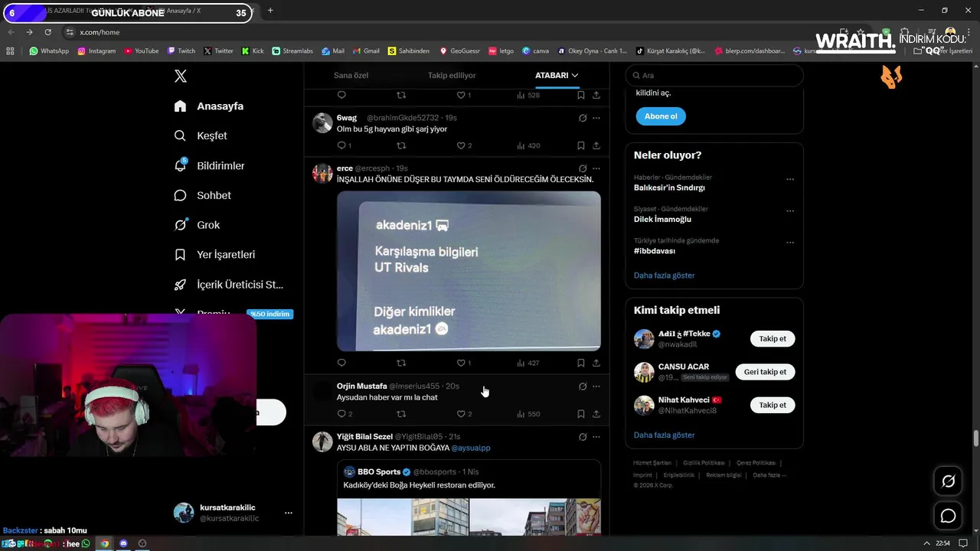
Task: Follow Adil #Tekke with Takip et
Action: [x=773, y=338]
